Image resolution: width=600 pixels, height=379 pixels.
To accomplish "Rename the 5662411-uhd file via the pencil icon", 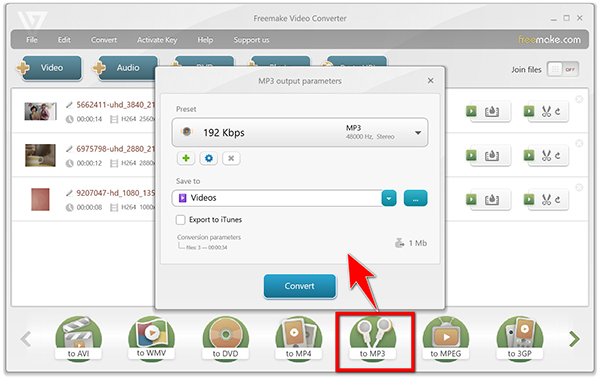I will point(69,105).
